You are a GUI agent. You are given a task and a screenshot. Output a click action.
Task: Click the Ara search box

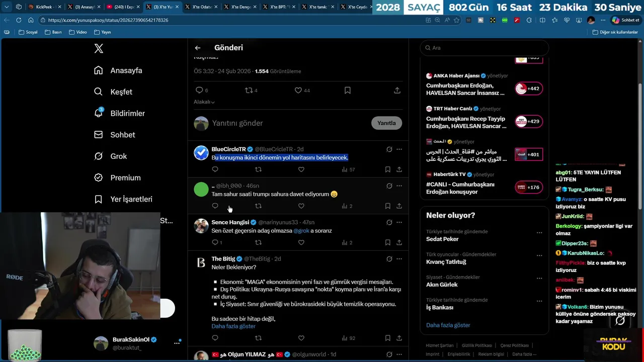click(484, 48)
